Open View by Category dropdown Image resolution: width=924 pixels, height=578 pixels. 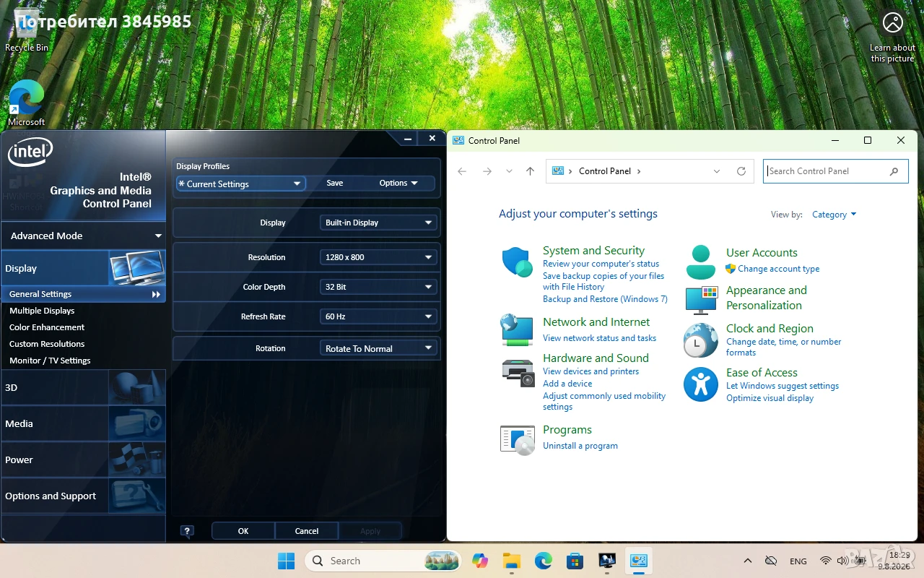point(834,215)
